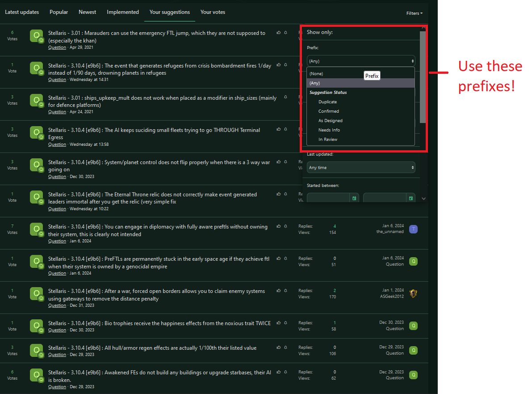Select the Confirmed prefix option

328,111
